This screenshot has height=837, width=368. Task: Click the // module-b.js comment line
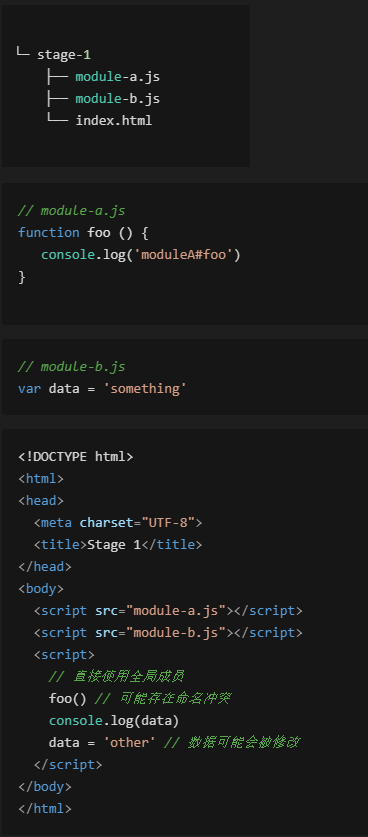72,367
